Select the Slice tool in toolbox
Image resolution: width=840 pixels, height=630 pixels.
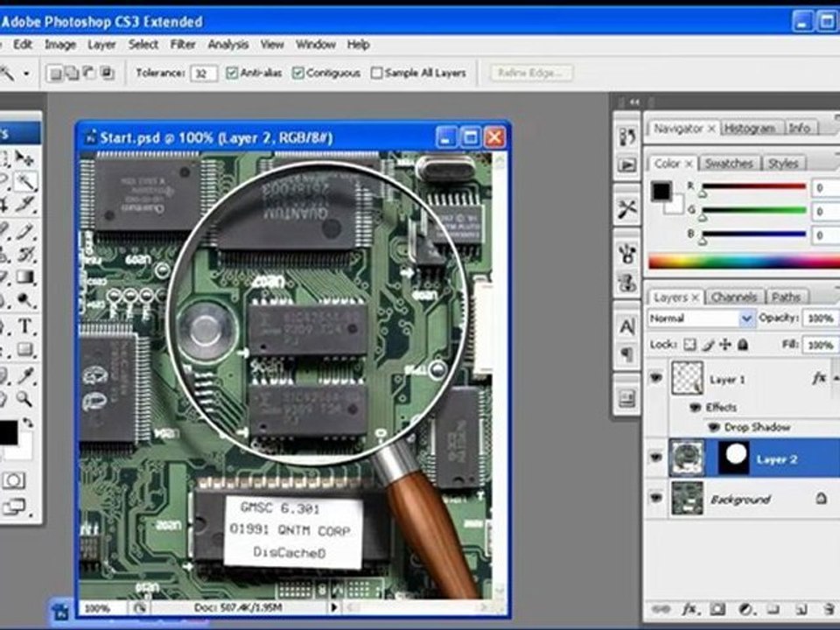24,205
